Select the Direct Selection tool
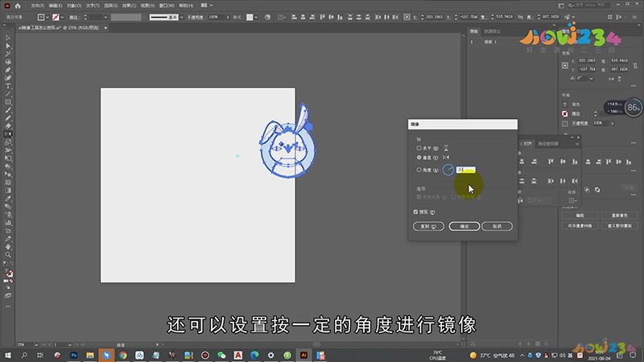The width and height of the screenshot is (644, 362). point(8,46)
